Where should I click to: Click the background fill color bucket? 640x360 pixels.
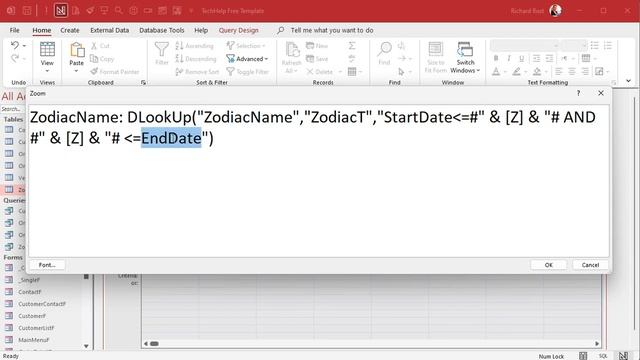(x=537, y=72)
